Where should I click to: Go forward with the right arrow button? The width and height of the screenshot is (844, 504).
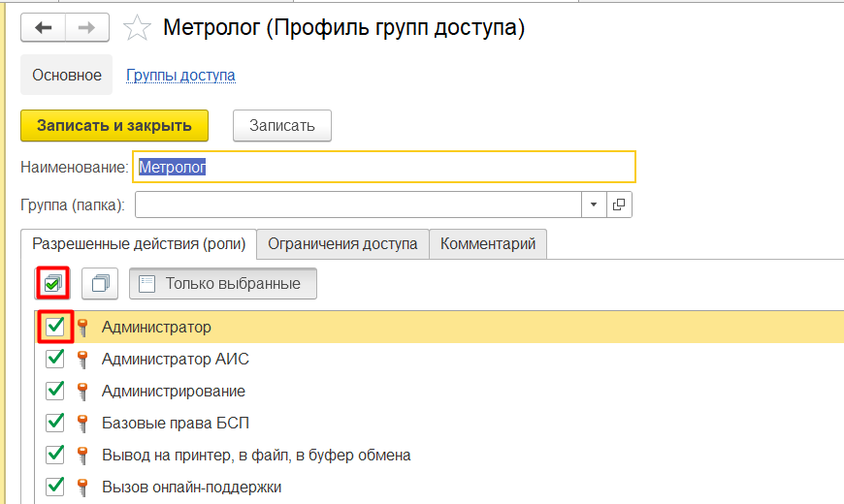86,27
